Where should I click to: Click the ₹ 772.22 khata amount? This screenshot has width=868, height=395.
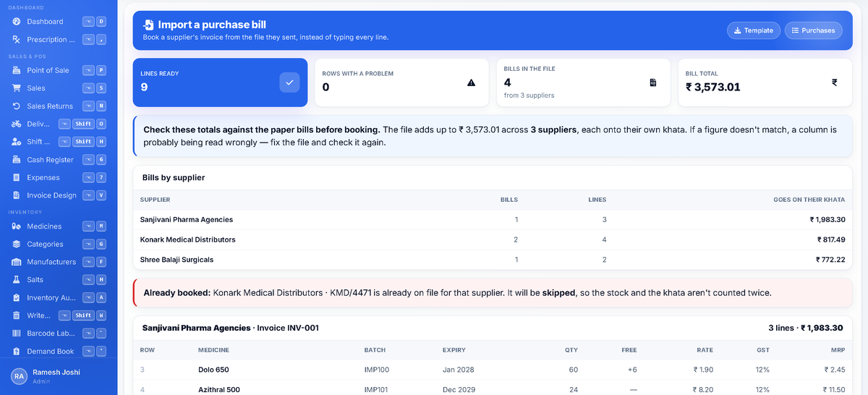click(x=830, y=260)
